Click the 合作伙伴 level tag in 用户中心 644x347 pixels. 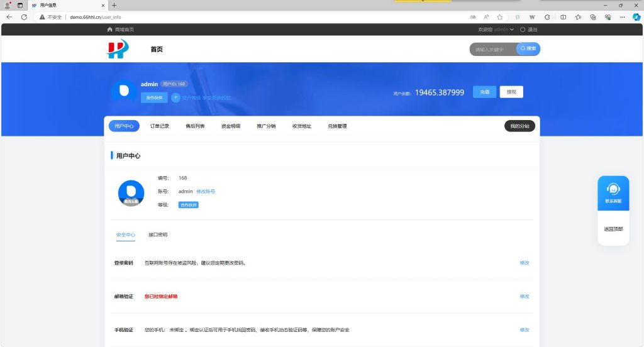pyautogui.click(x=189, y=205)
